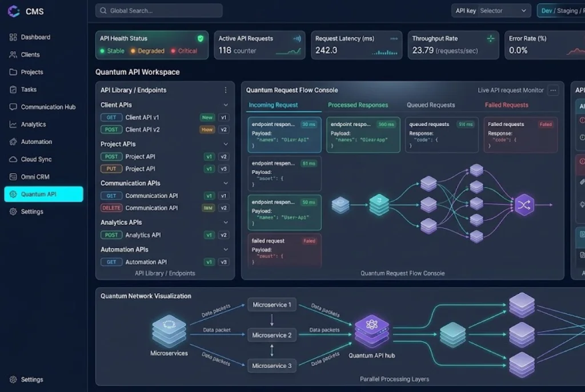Open the API Key Selector dropdown

click(491, 11)
